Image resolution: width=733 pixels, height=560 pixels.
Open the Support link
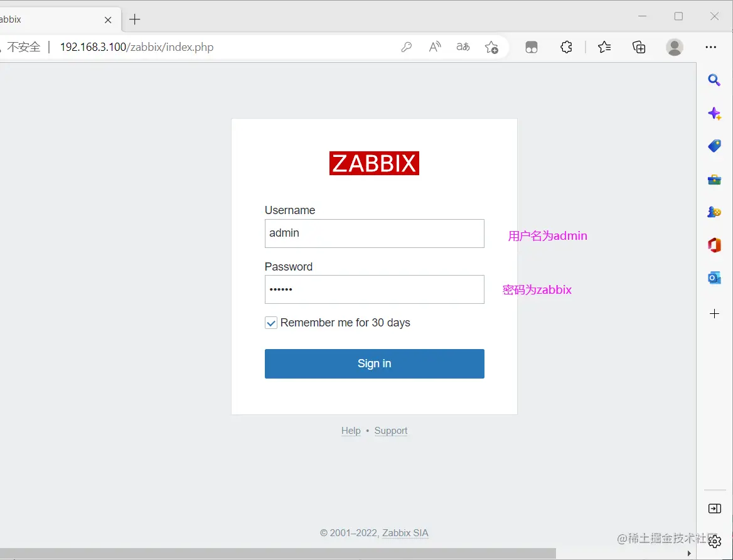pyautogui.click(x=391, y=431)
